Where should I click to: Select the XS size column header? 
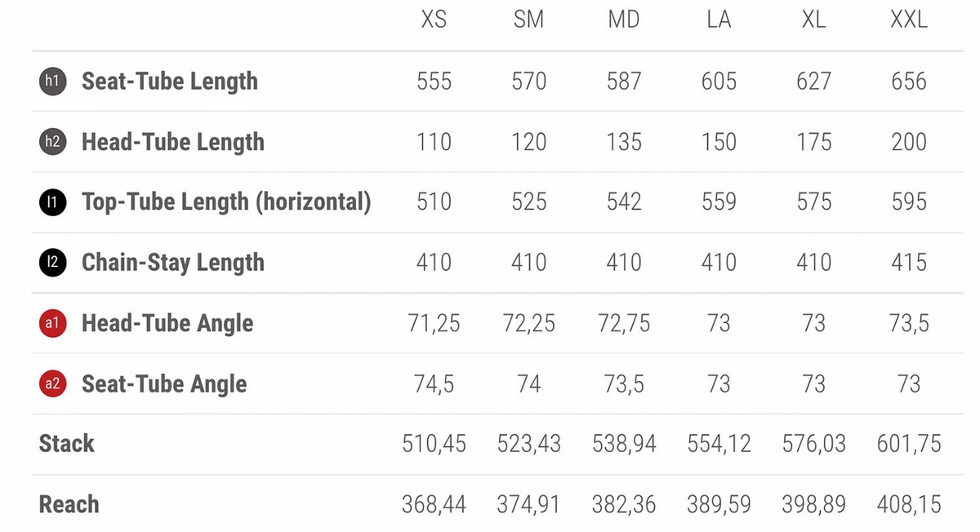click(x=434, y=20)
